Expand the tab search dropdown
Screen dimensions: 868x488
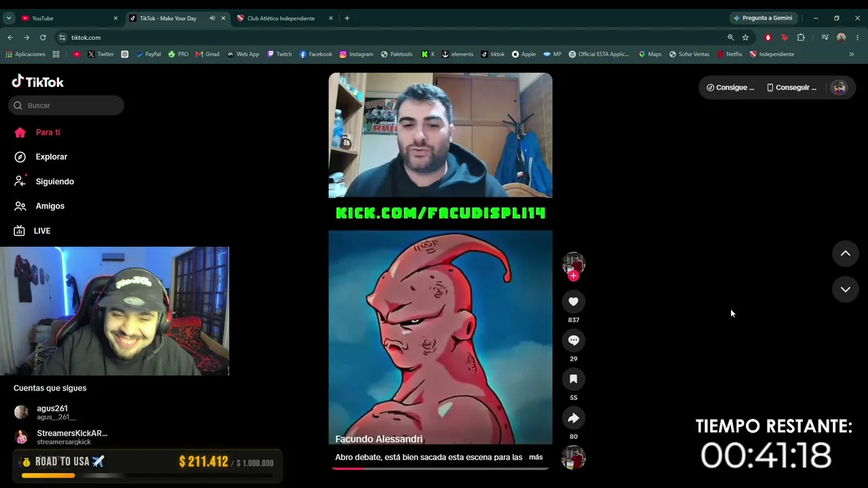9,18
